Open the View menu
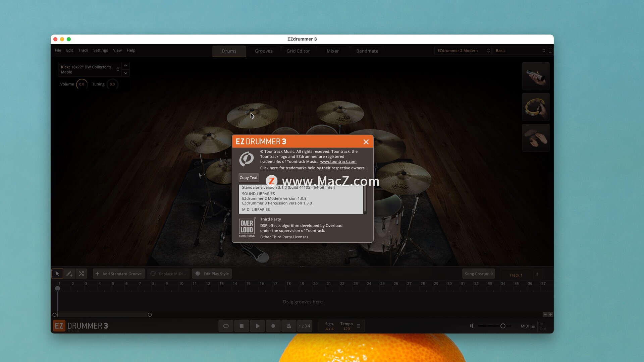Screen dimensions: 644x362 tap(117, 50)
